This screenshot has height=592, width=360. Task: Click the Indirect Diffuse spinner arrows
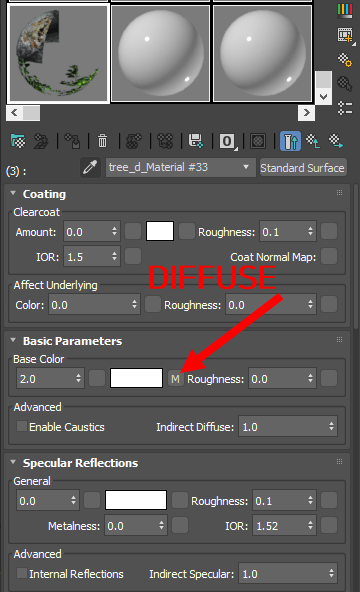point(331,426)
